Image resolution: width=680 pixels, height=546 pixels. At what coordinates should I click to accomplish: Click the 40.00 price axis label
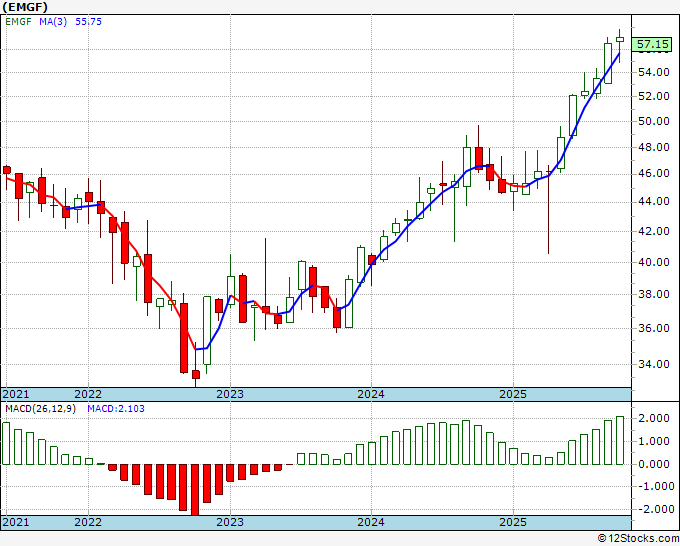[654, 262]
